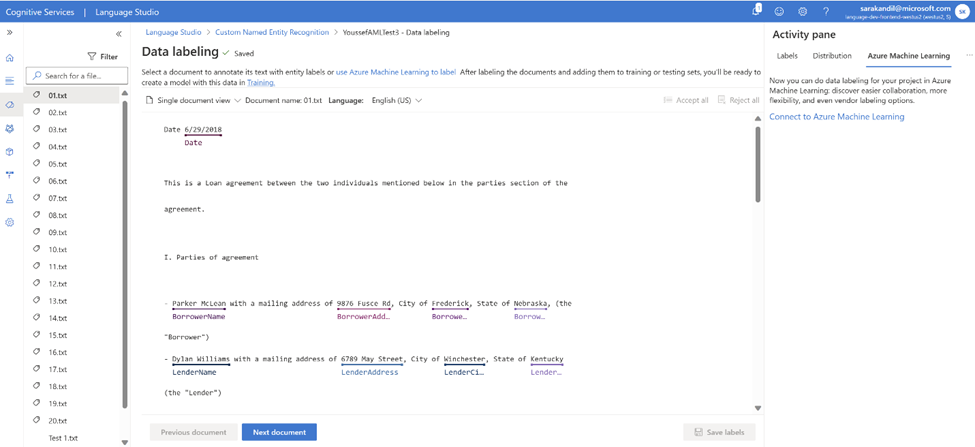Open the Training jobs icon in the sidebar

9,128
